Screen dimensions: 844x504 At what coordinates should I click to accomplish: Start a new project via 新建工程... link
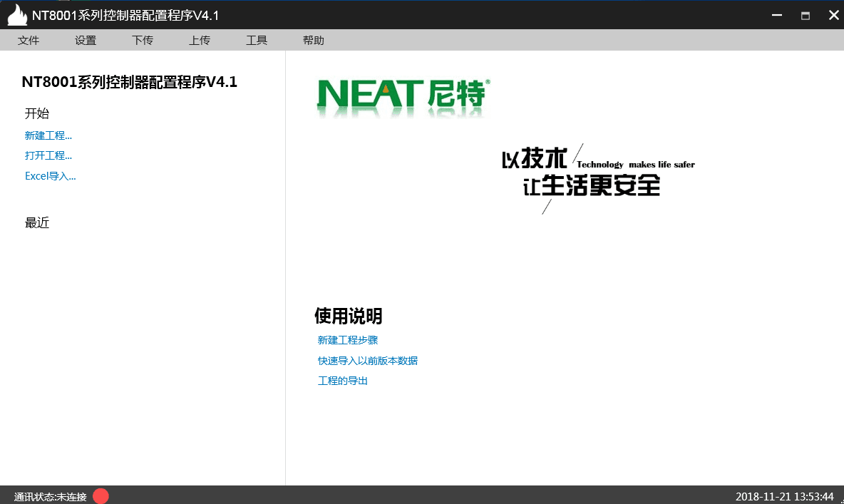[48, 135]
